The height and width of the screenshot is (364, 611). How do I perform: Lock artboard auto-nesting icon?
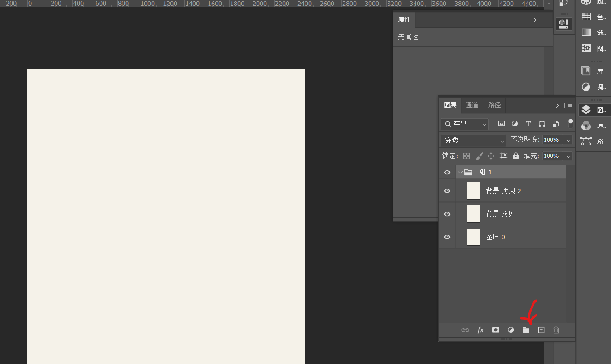503,156
